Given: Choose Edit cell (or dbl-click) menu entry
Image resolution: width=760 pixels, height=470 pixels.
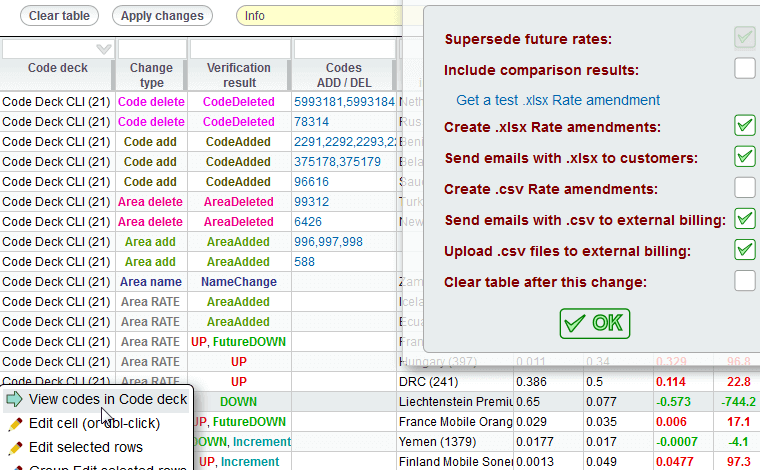Looking at the screenshot, I should 96,423.
